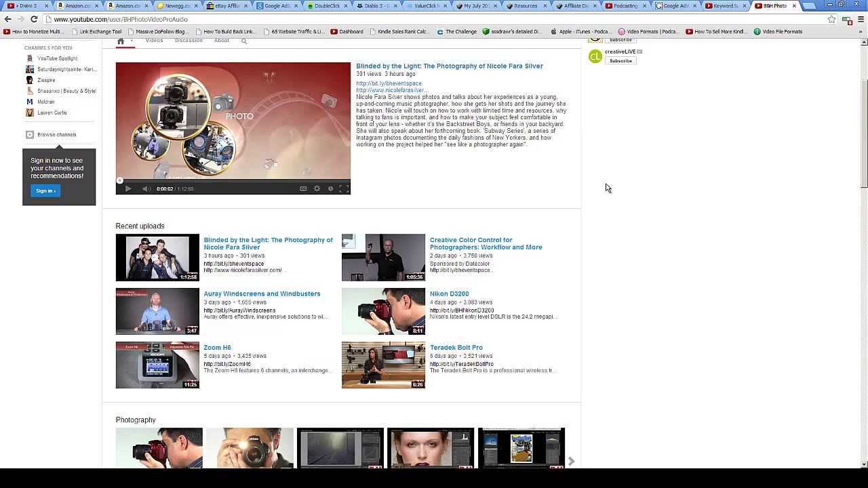Click the blue Sign in button
Screen dimensions: 868x488
point(45,190)
